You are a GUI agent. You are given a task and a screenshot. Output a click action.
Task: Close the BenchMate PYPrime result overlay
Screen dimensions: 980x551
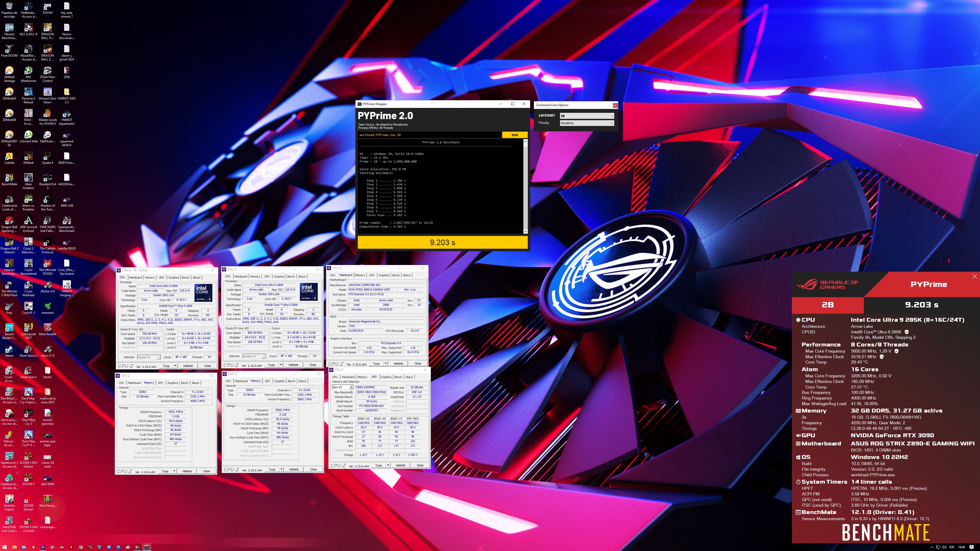974,277
